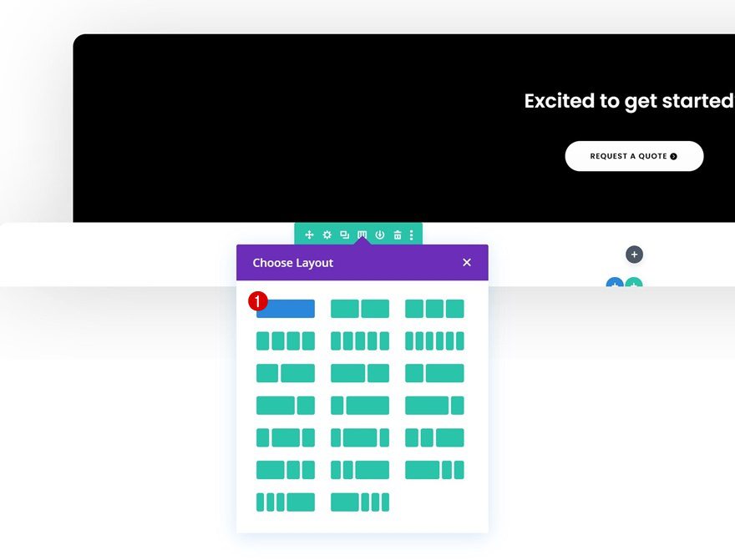Image resolution: width=735 pixels, height=560 pixels.
Task: Click the blue circular plus button
Action: (x=615, y=283)
